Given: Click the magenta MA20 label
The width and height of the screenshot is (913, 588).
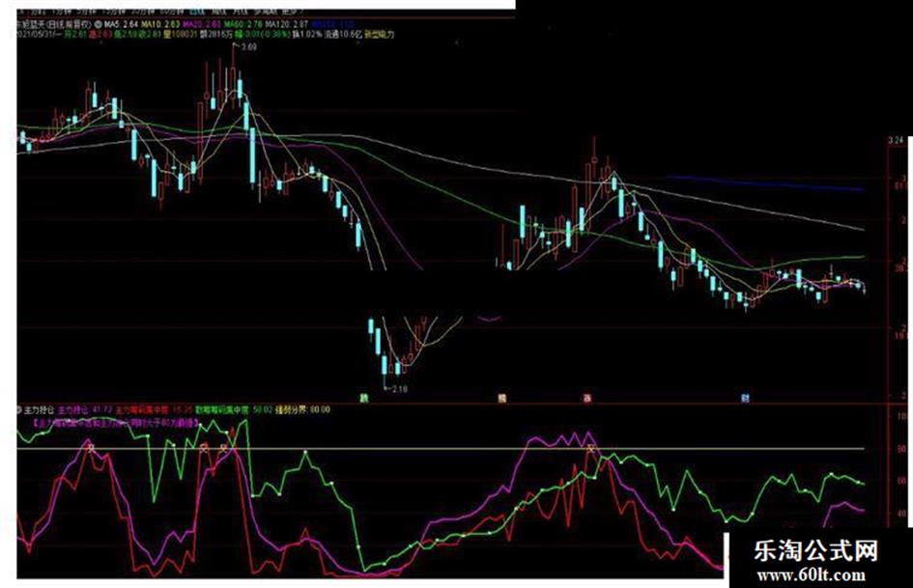Looking at the screenshot, I should click(202, 24).
